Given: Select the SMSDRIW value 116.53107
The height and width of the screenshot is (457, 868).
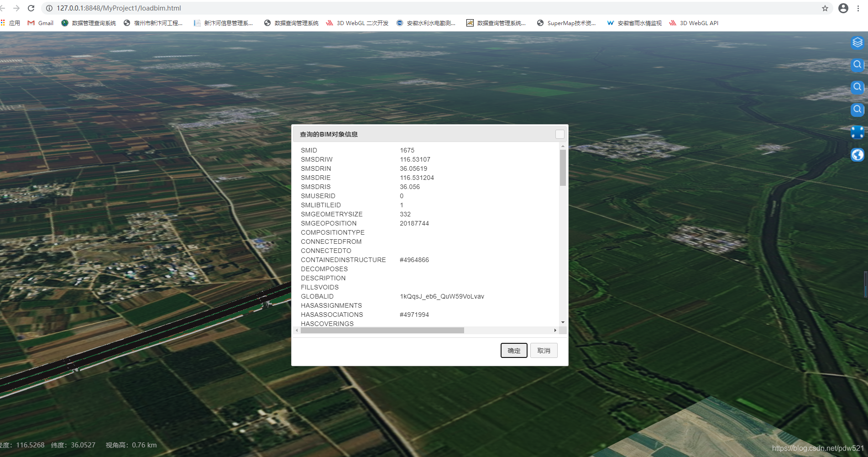Looking at the screenshot, I should (x=415, y=159).
